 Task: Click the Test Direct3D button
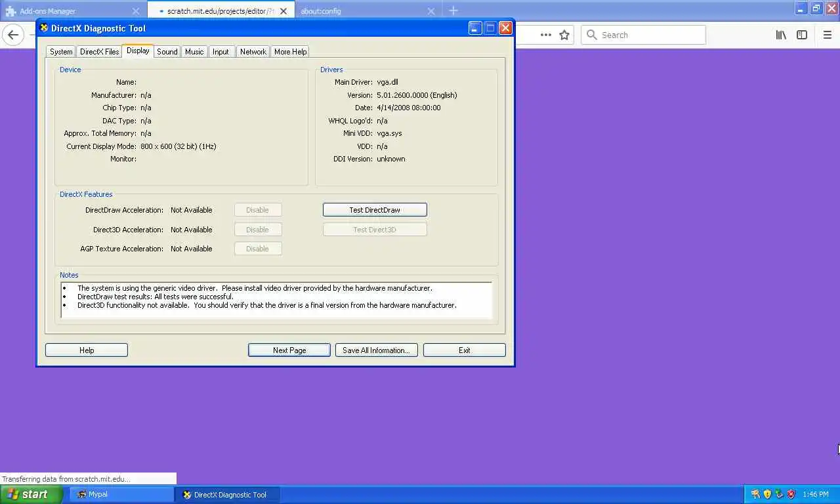(375, 230)
